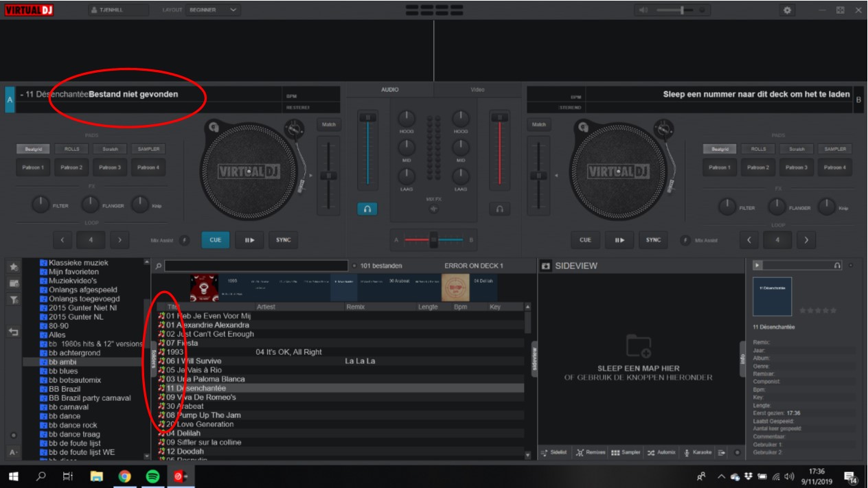
Task: Collapse the sideview side handle
Action: coord(534,358)
